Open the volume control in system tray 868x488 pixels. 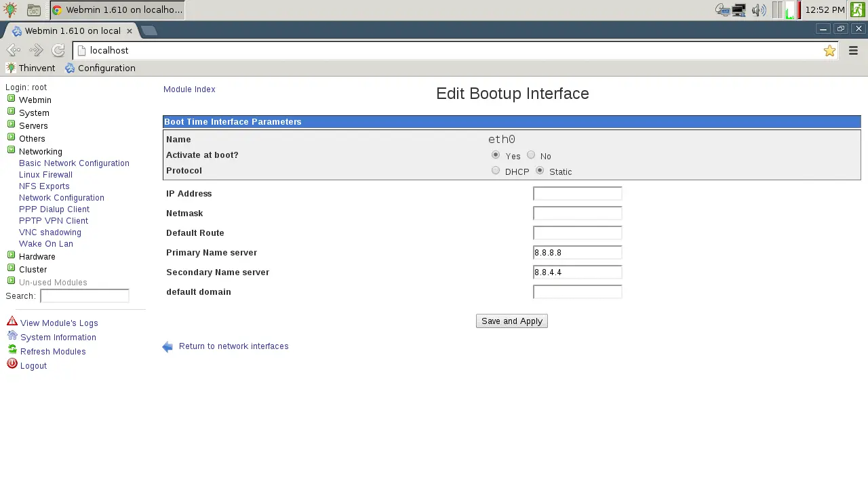[x=759, y=10]
